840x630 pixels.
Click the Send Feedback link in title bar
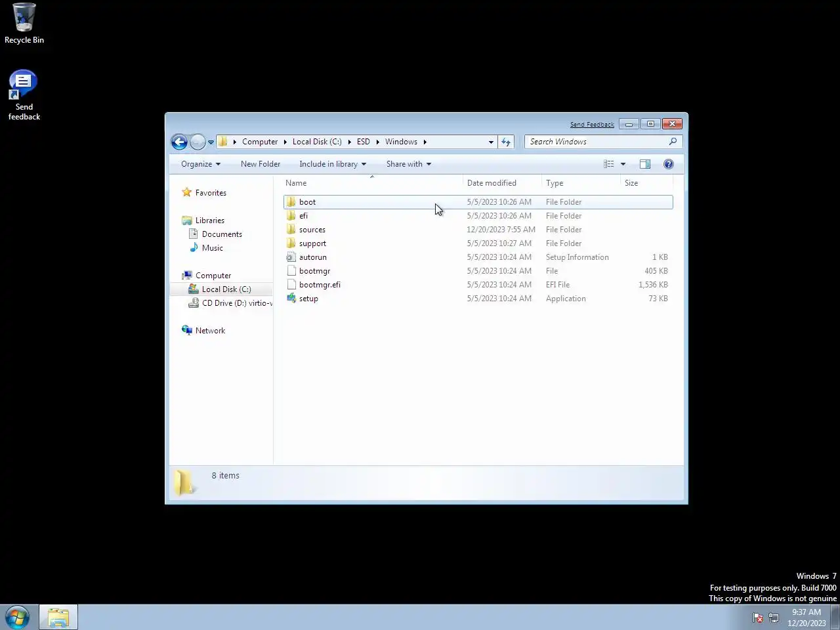(592, 124)
